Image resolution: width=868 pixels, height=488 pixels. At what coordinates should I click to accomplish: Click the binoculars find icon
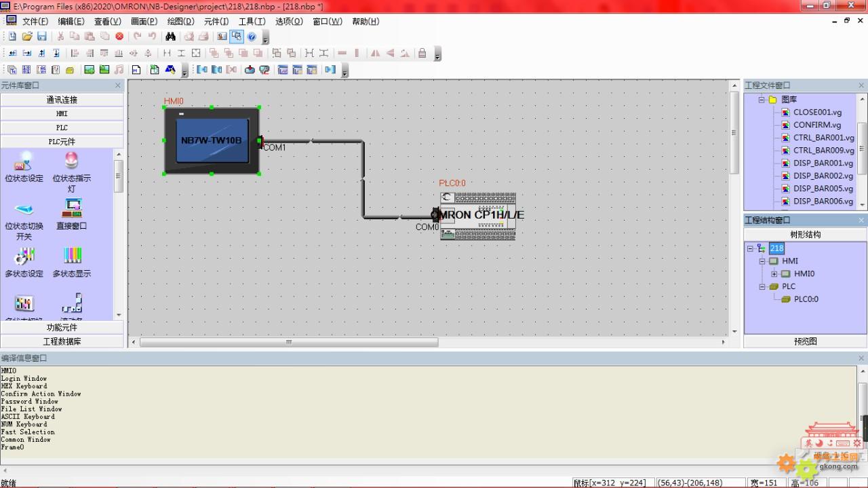click(170, 36)
